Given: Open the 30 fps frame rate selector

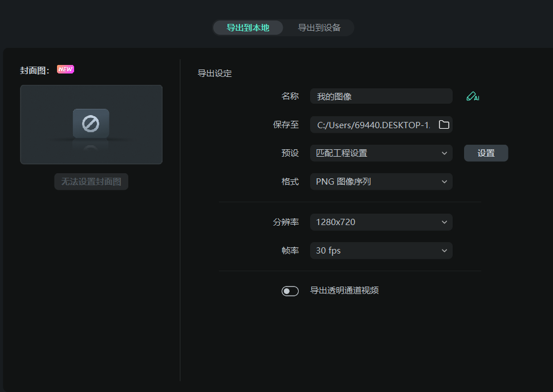Looking at the screenshot, I should (x=381, y=250).
